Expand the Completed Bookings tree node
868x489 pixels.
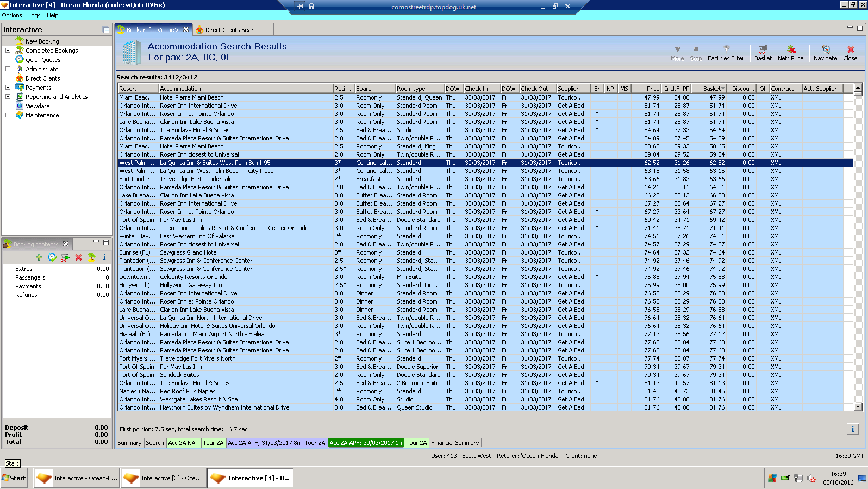coord(8,51)
